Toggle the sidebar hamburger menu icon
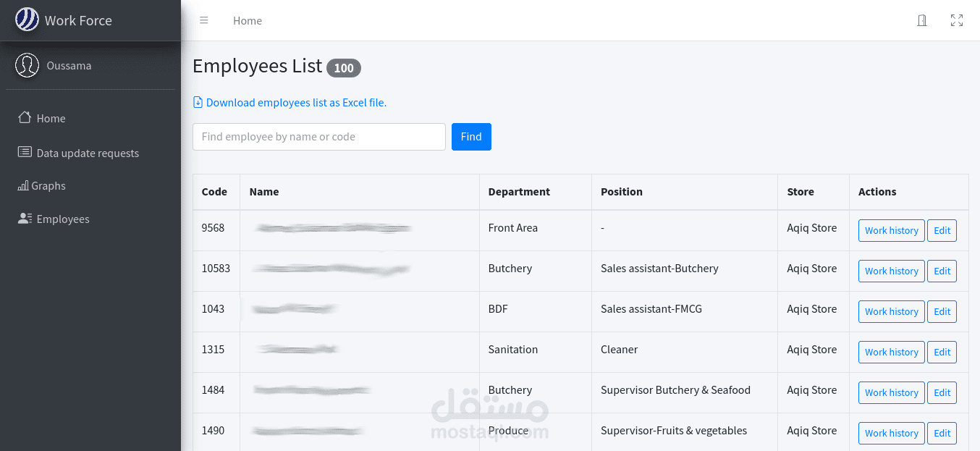Screen dimensions: 980x451 [x=204, y=20]
